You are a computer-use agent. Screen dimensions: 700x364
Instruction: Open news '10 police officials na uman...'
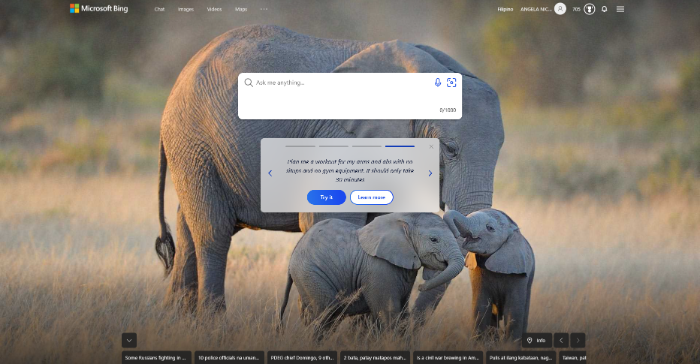(x=229, y=358)
